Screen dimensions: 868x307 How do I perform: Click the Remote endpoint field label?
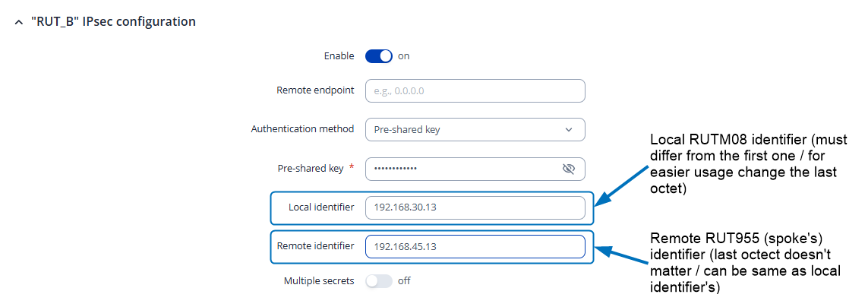click(315, 90)
